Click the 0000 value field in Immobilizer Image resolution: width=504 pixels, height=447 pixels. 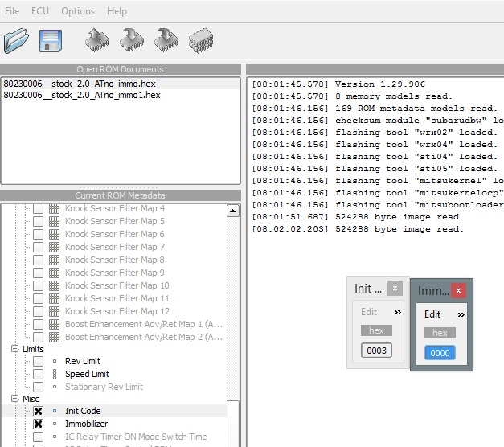[440, 353]
